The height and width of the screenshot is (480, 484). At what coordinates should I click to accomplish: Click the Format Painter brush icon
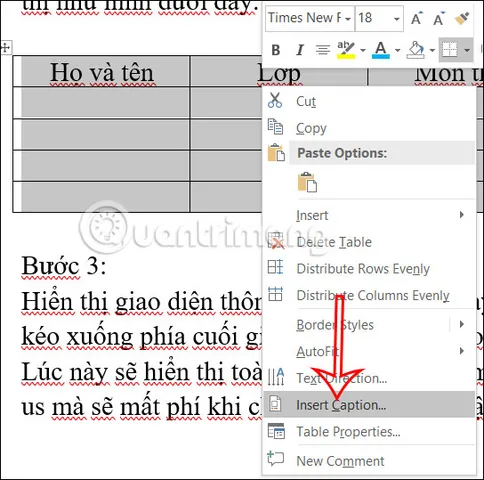(462, 19)
